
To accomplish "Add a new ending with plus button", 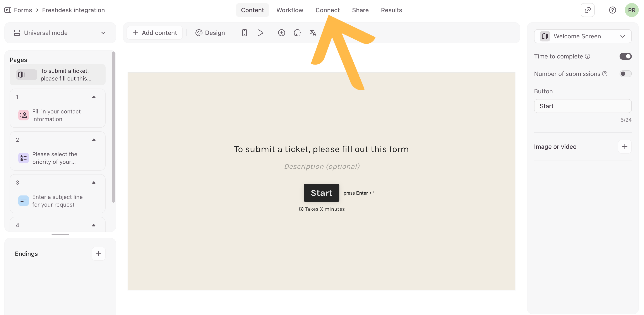I will point(99,253).
